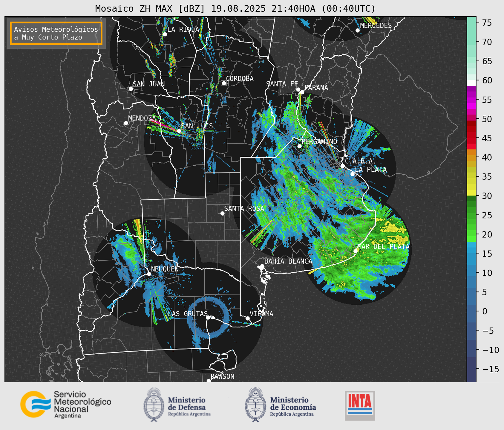The image size is (504, 430).
Task: Click the Córdoba city marker dot
Action: [x=224, y=83]
